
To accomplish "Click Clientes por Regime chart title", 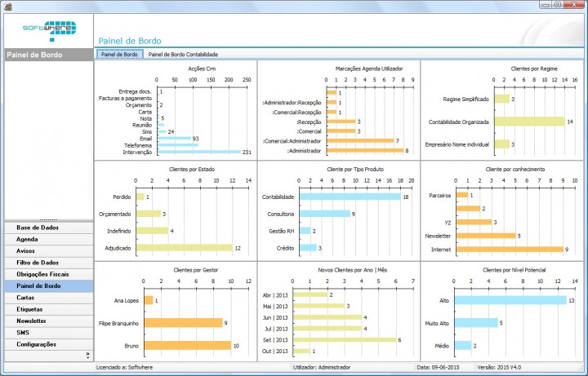I will point(534,69).
